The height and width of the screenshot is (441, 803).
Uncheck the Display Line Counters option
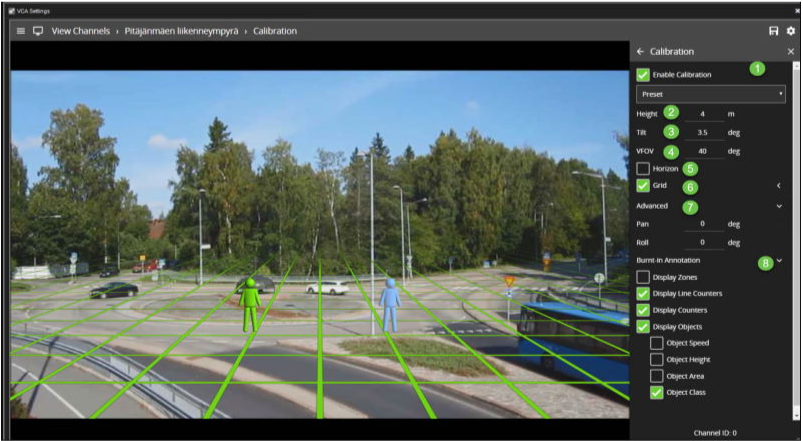click(x=643, y=293)
